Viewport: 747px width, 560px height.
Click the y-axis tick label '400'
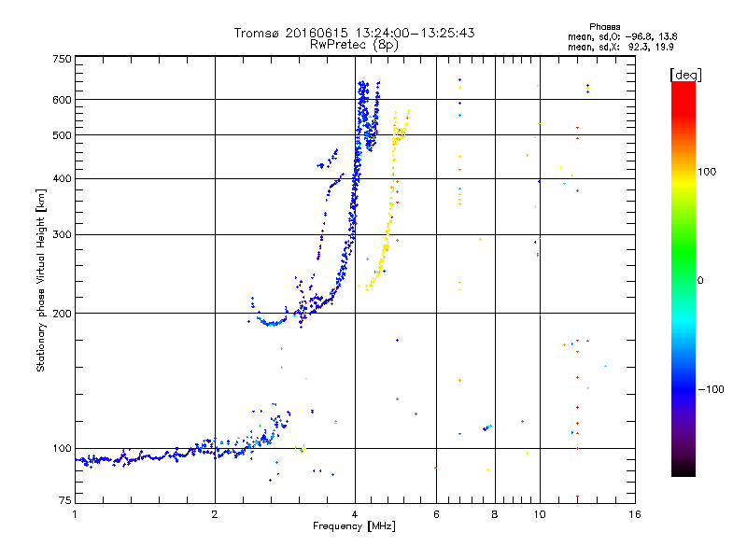[62, 178]
